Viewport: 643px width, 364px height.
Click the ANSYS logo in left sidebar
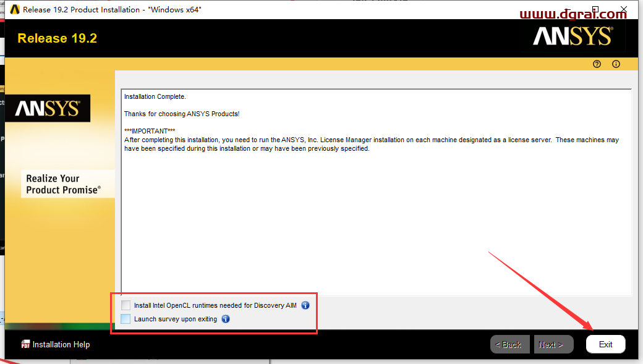pyautogui.click(x=48, y=109)
